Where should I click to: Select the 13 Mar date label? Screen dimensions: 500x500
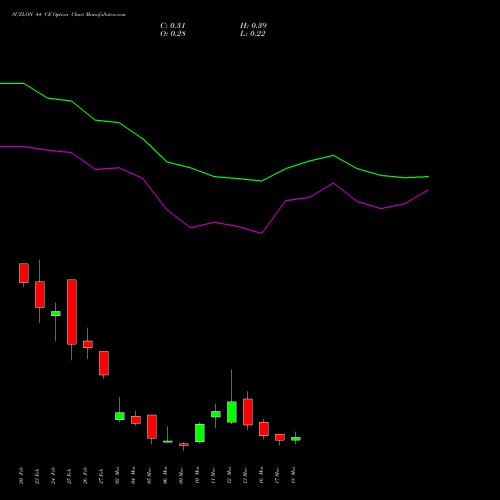(x=246, y=476)
